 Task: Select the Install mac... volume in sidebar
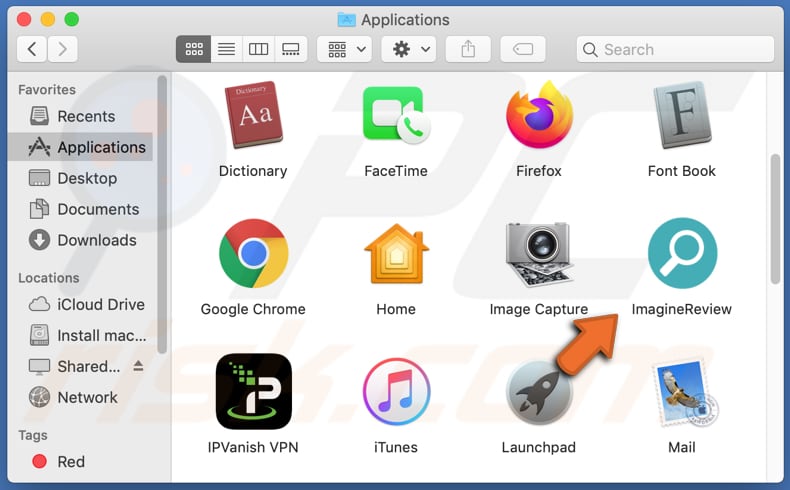coord(81,335)
